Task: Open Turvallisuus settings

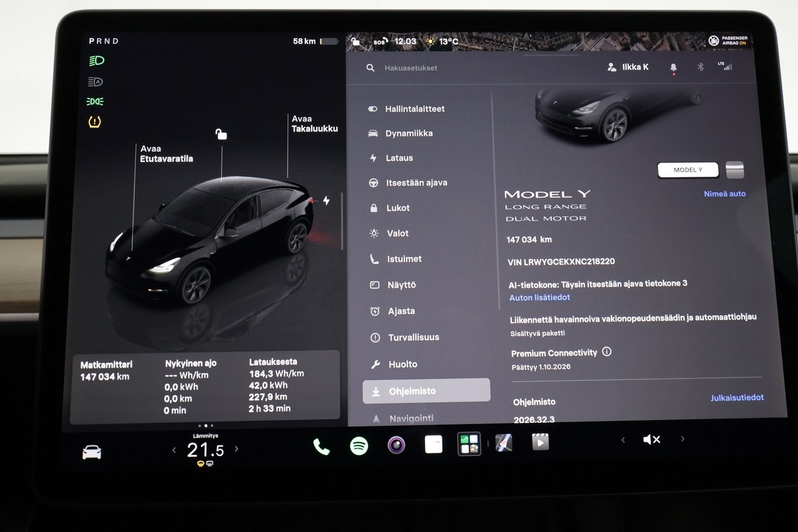Action: pos(405,337)
